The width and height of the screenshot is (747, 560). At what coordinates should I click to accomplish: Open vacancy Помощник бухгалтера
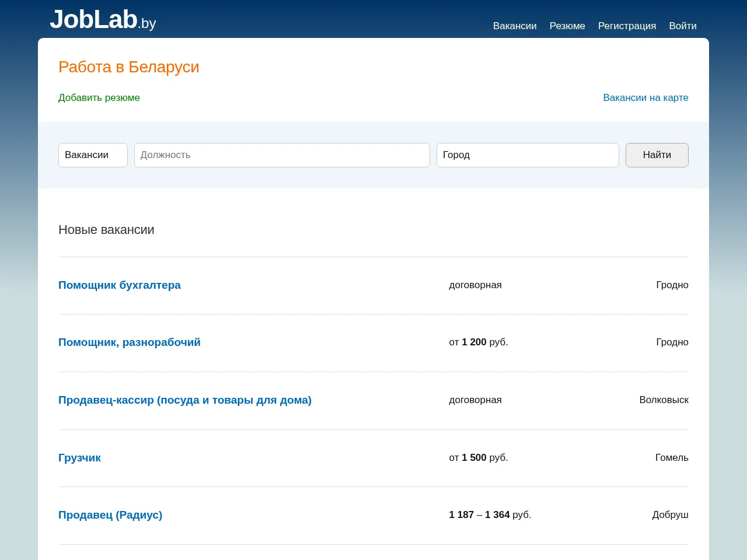(x=120, y=285)
